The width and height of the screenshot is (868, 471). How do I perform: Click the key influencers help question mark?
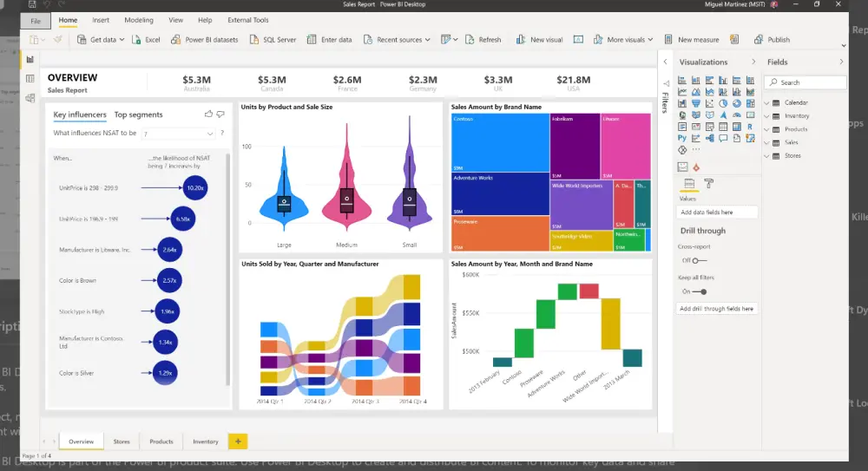[x=222, y=133]
